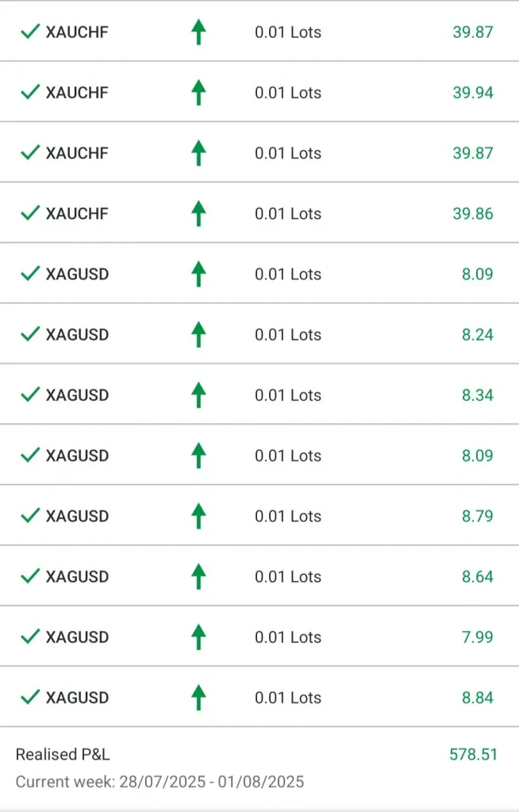
Task: Tap the up arrow on the 39.94 row
Action: (x=198, y=92)
